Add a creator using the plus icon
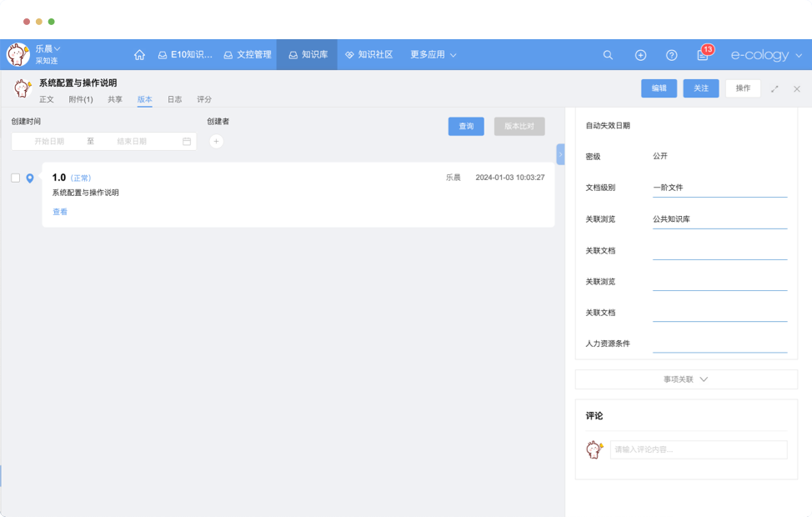Viewport: 812px width, 517px height. click(x=216, y=142)
